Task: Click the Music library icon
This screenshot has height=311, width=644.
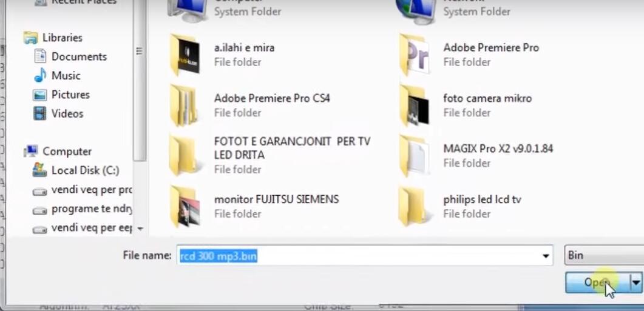Action: [40, 76]
